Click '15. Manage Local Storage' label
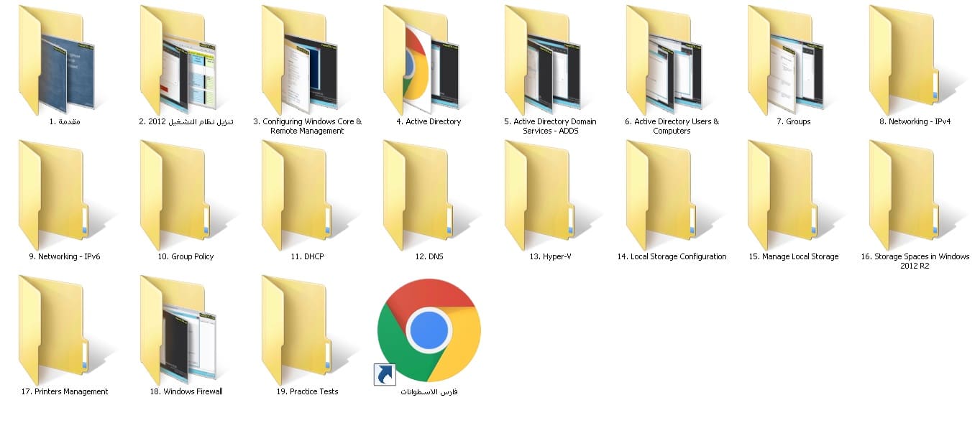980x423 pixels. coord(794,257)
